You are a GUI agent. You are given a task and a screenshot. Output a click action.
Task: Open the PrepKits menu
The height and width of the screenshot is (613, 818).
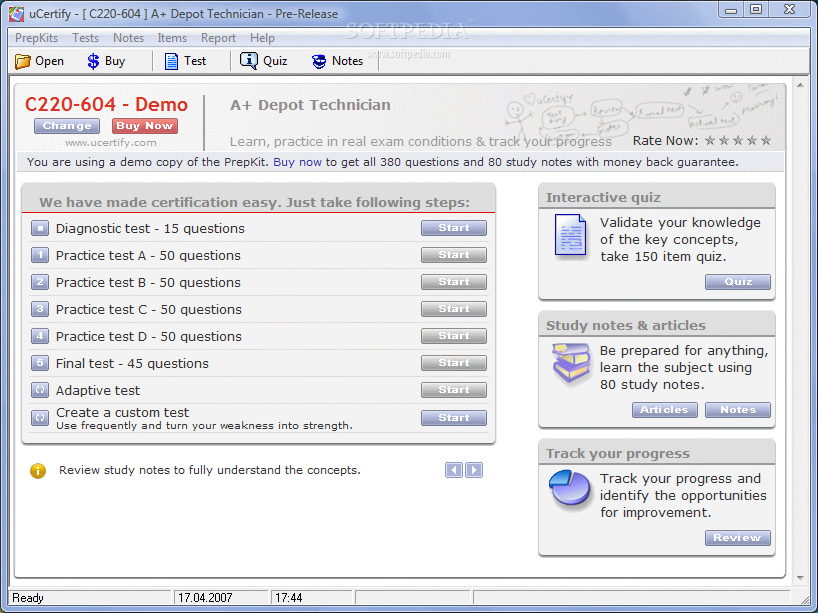(37, 38)
